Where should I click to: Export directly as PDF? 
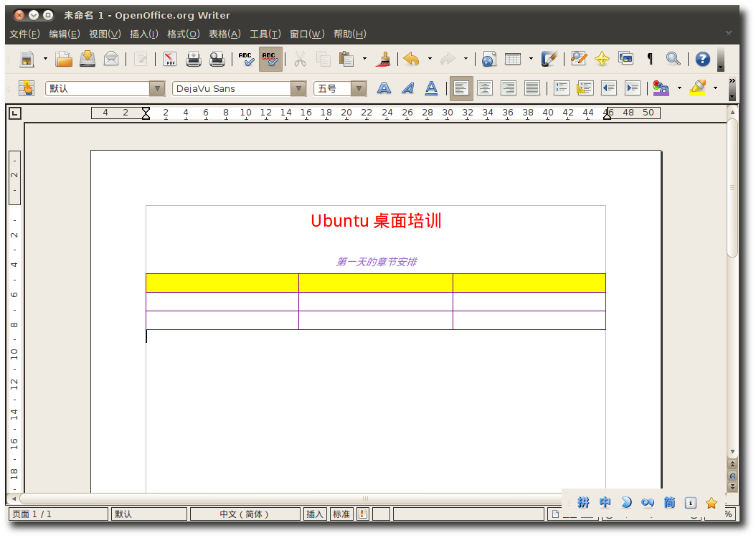coord(170,60)
